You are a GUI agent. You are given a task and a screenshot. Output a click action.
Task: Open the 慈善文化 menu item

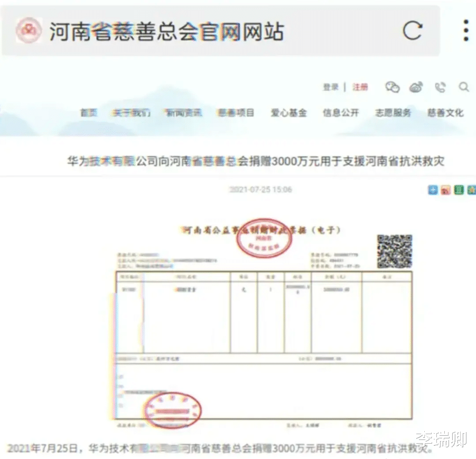tap(446, 113)
